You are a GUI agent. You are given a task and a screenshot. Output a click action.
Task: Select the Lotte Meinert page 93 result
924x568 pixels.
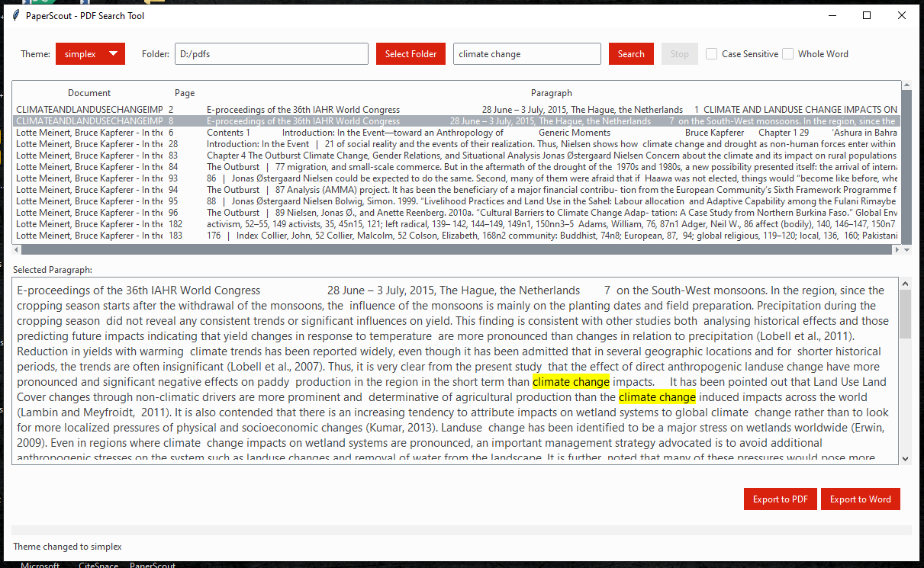[x=456, y=178]
